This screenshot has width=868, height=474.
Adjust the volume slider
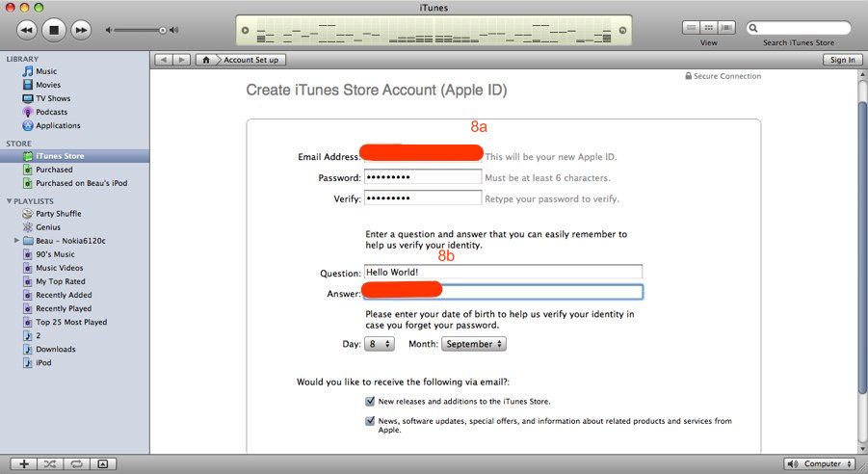pos(162,30)
